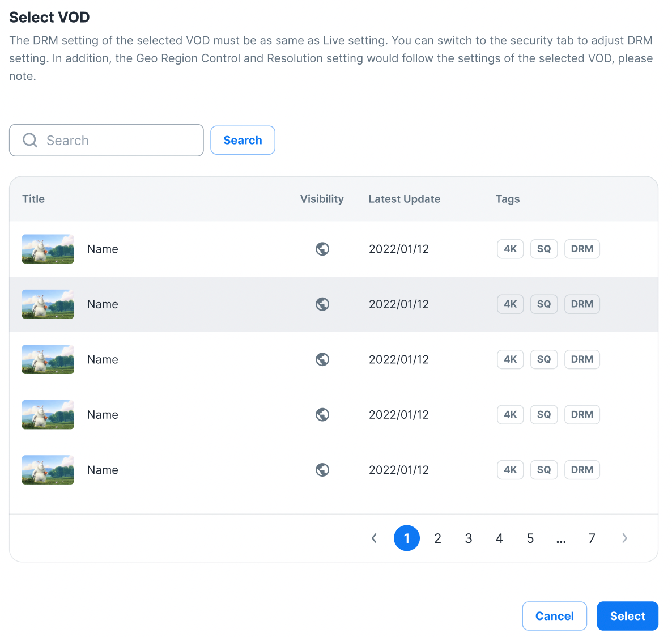This screenshot has height=637, width=672.
Task: Click globe visibility icon in third row
Action: coord(322,359)
